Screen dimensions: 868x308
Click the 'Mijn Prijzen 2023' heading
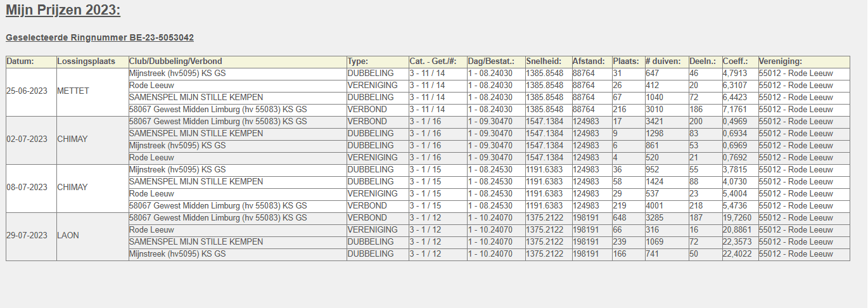[x=63, y=10]
